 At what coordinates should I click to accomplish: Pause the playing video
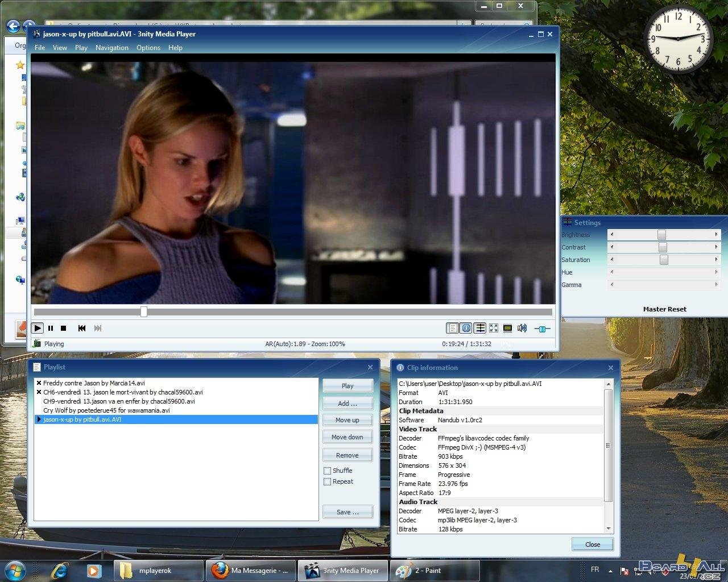tap(50, 328)
